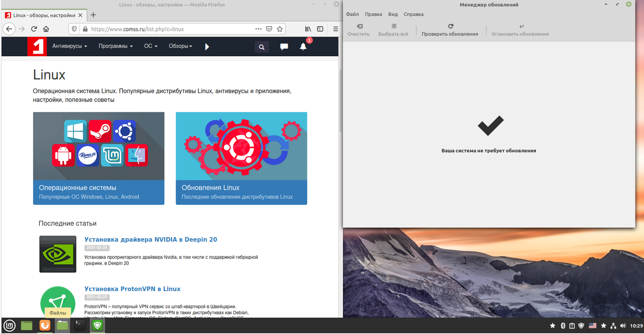The image size is (644, 334).
Task: Select the 'Linux - обзоры, настройки' browser tab
Action: coord(44,15)
